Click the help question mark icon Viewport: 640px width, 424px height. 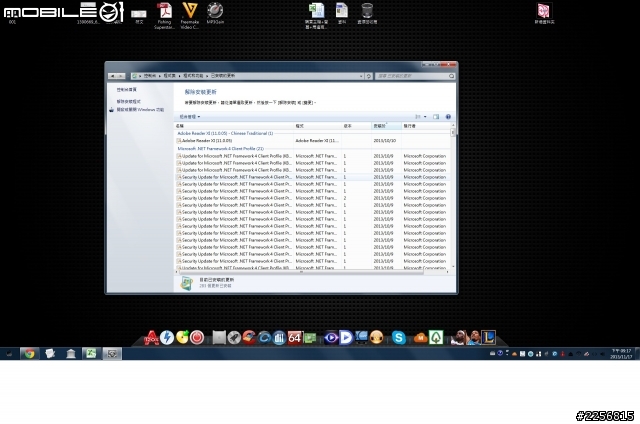[448, 117]
